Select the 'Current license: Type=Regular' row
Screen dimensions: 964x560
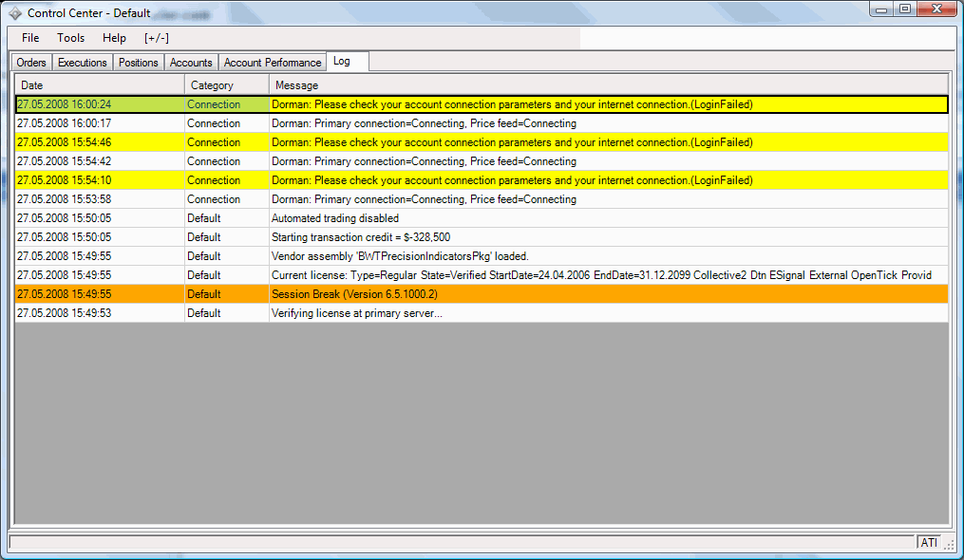(x=482, y=275)
